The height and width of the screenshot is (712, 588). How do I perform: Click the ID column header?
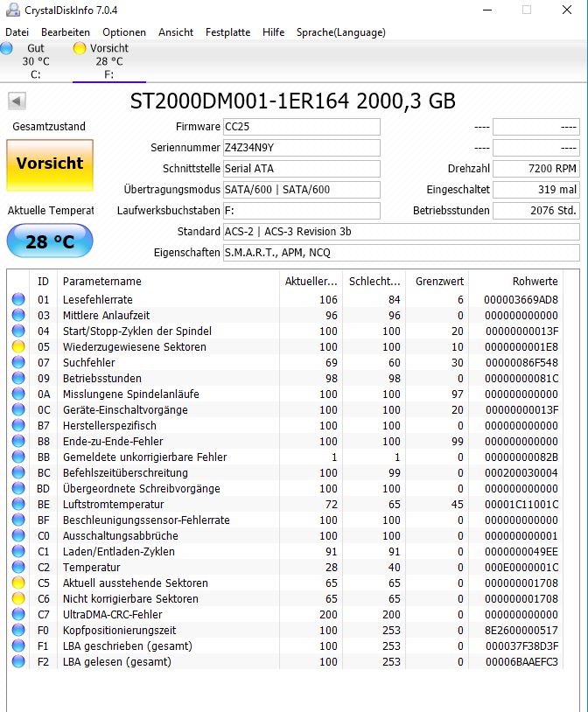(43, 281)
